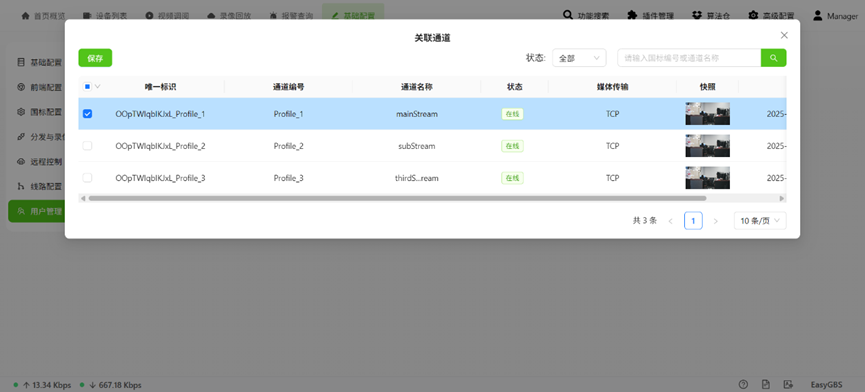
Task: Open the 10 条/页 page size dropdown
Action: [x=760, y=221]
